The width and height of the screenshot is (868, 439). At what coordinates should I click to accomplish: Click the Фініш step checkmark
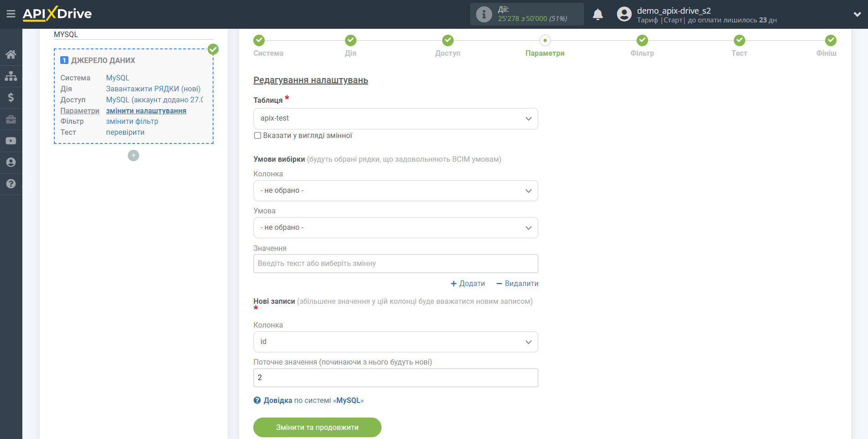[831, 40]
